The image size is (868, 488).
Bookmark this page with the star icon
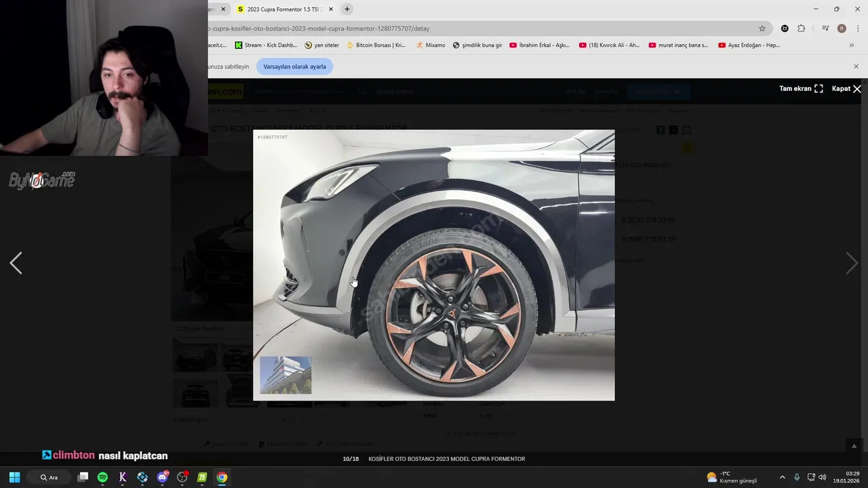[x=762, y=28]
